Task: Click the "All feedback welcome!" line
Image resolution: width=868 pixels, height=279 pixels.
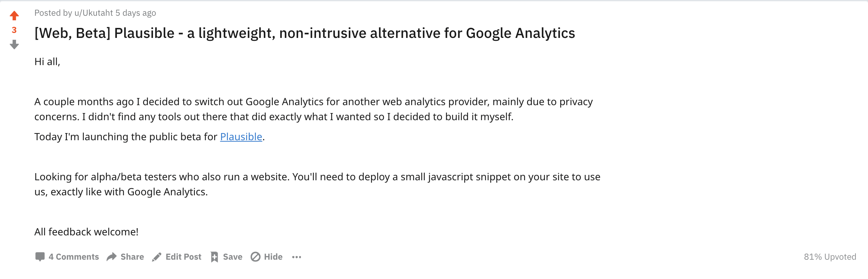Action: [86, 232]
